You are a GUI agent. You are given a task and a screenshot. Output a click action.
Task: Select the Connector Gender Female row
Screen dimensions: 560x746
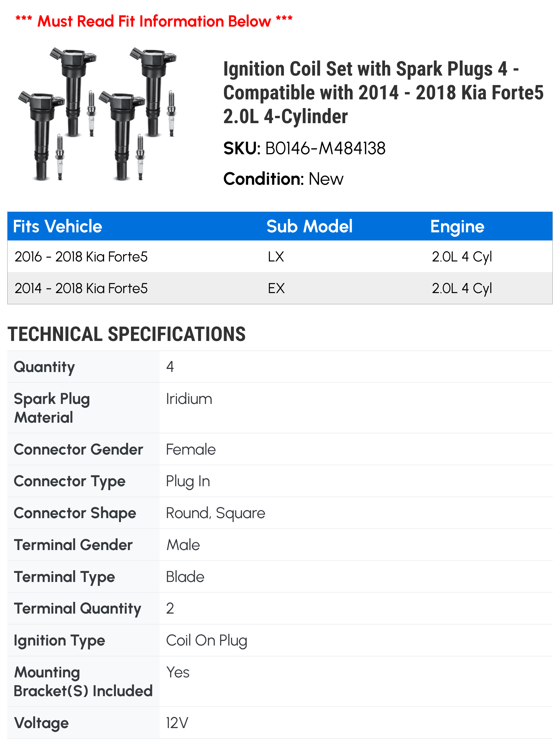(x=280, y=449)
